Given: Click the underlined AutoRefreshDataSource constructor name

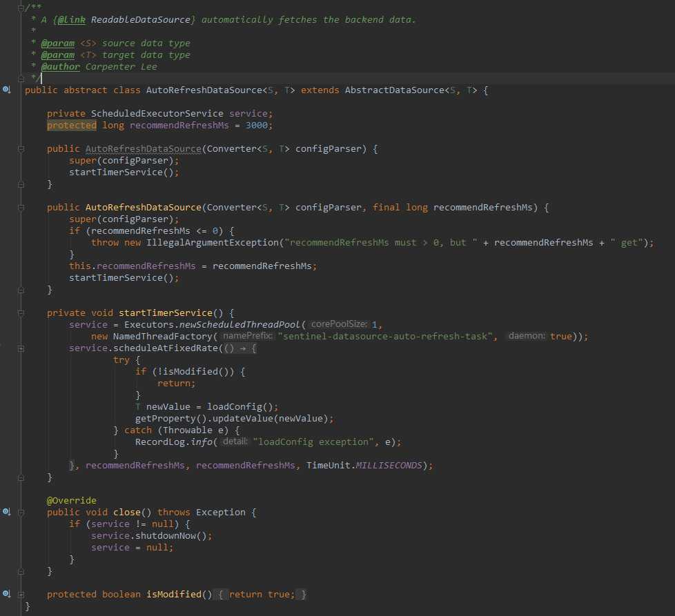Looking at the screenshot, I should [x=144, y=149].
